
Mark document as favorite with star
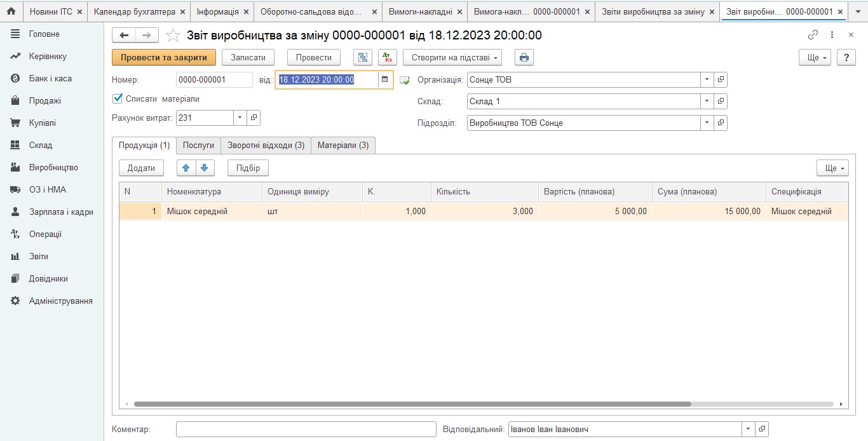point(173,36)
